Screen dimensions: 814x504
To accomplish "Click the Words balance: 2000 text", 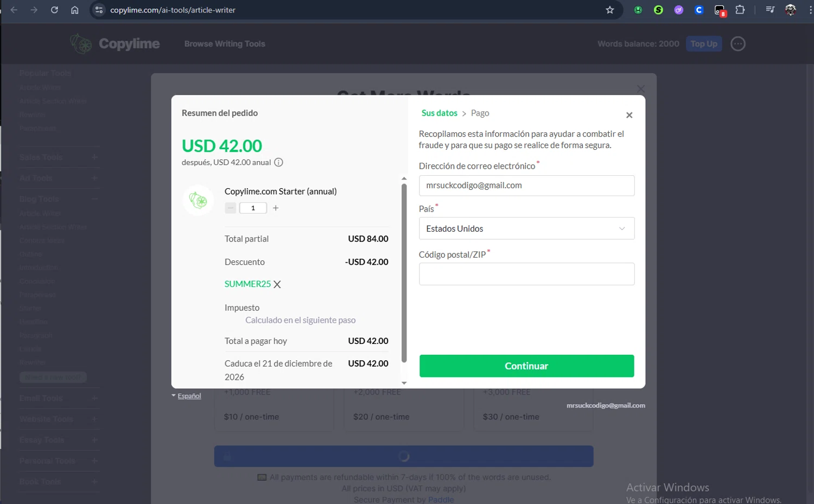I will pyautogui.click(x=638, y=44).
